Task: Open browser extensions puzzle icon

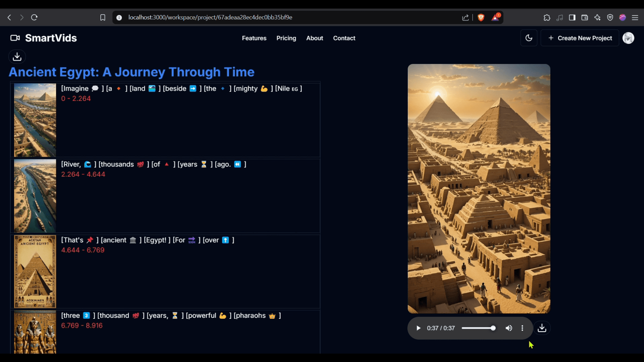Action: click(547, 17)
